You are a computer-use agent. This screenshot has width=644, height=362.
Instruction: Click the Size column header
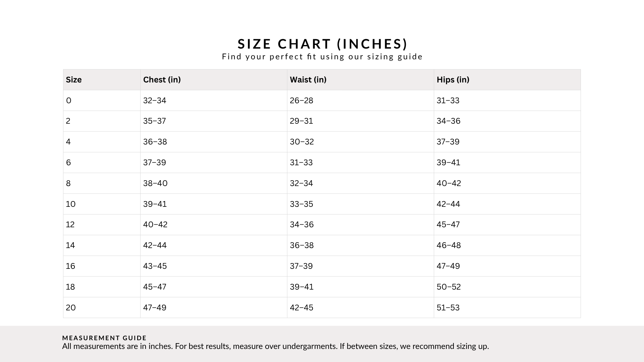[74, 80]
